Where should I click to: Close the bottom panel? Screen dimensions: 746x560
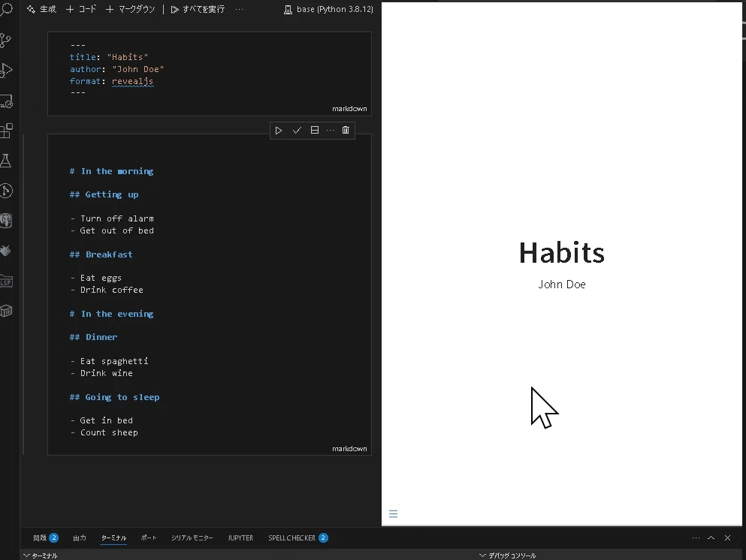point(727,537)
